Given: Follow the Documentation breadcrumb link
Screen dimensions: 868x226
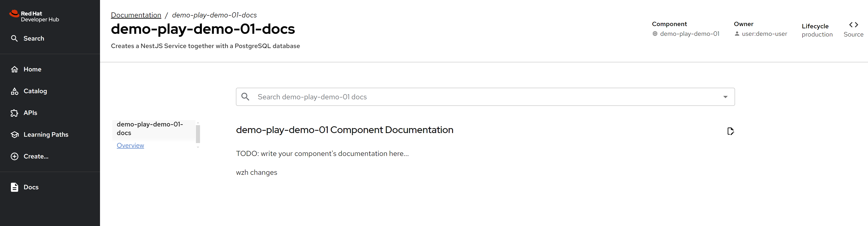Looking at the screenshot, I should [136, 15].
